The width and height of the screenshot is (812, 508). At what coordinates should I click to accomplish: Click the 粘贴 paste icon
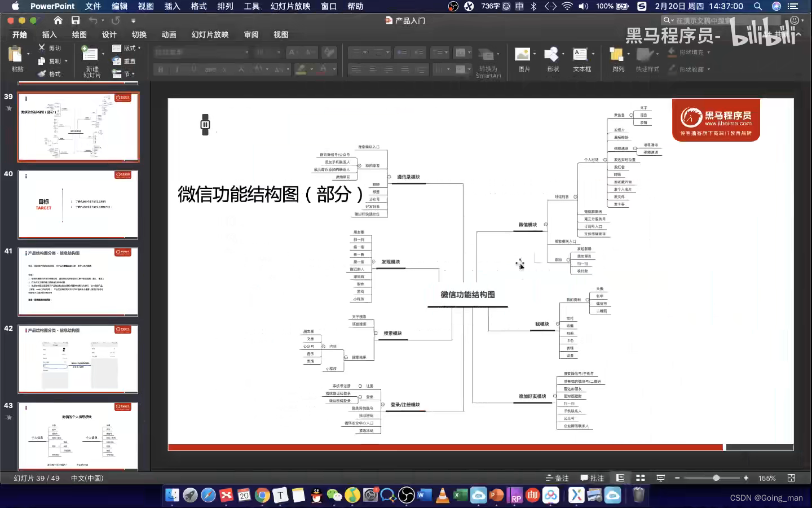coord(15,54)
